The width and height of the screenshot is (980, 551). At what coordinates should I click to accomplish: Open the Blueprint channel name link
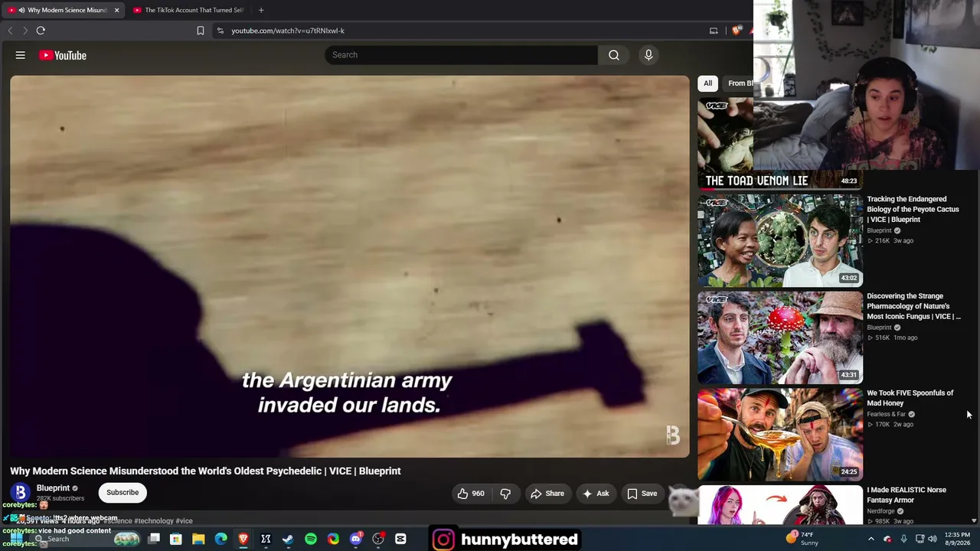(53, 488)
